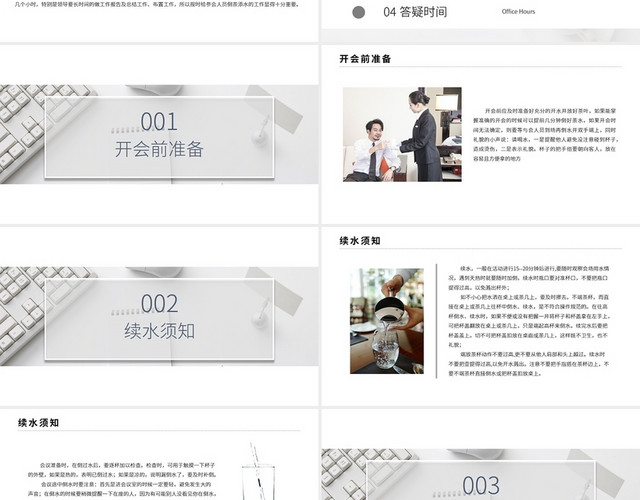The image size is (640, 500).
Task: Click the 开会前准备 title on the 001 slide
Action: [159, 149]
